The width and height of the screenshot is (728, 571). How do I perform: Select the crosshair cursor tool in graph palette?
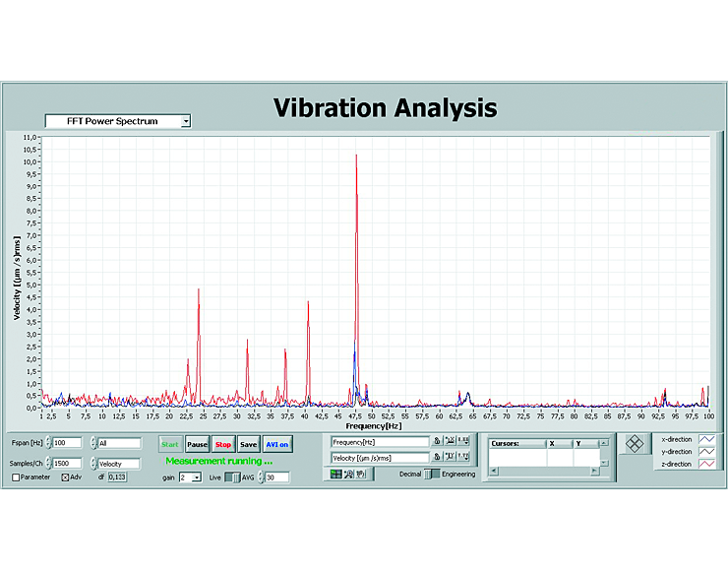tap(337, 475)
